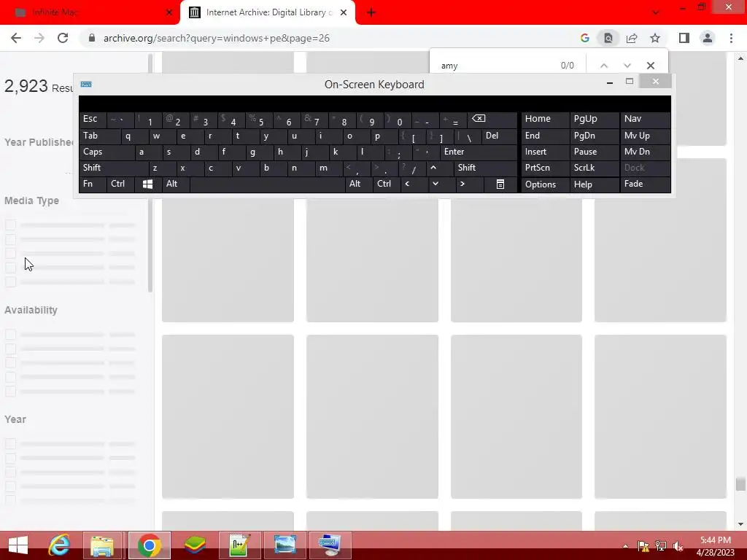Close the find bar
This screenshot has width=747, height=560.
650,66
